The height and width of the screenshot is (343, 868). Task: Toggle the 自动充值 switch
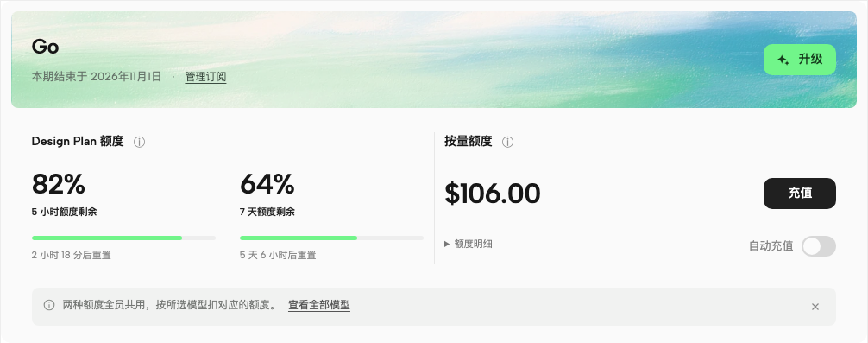pos(819,246)
